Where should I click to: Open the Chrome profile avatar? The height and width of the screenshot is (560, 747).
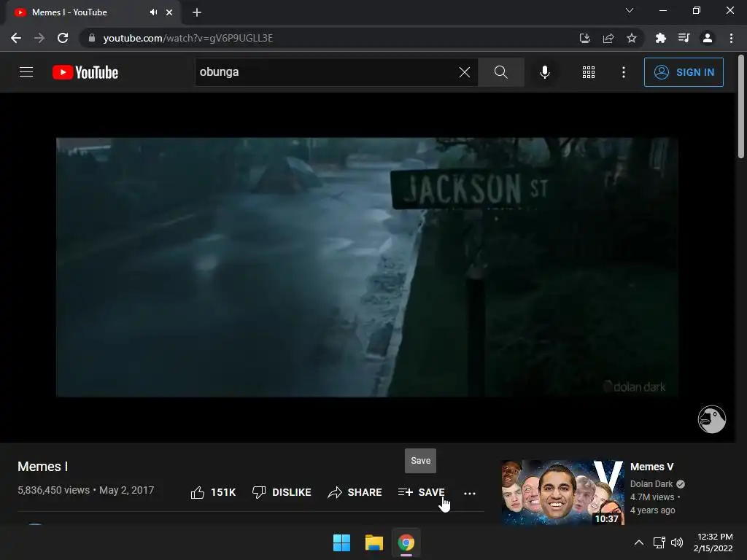tap(708, 38)
